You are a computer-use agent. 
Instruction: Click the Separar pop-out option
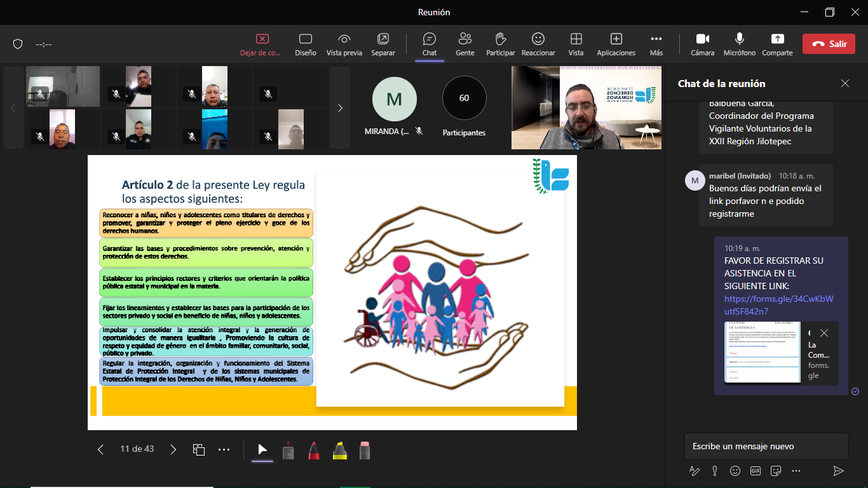pyautogui.click(x=383, y=44)
